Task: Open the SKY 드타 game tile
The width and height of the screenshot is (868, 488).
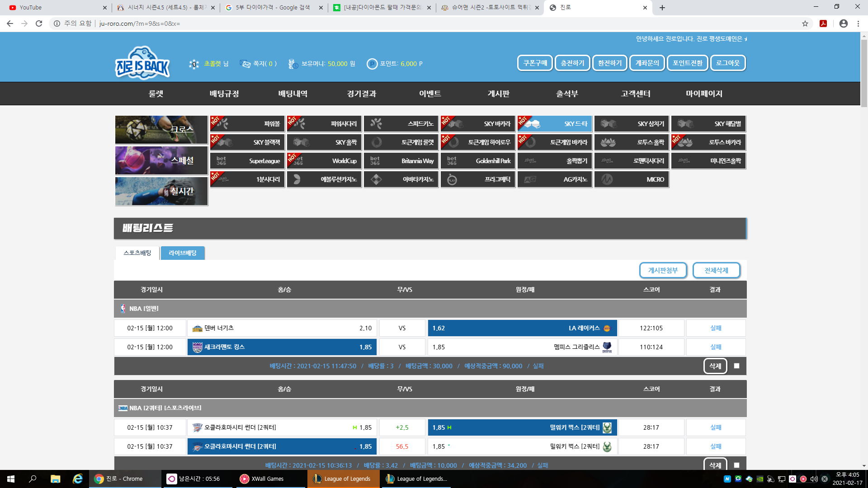Action: tap(555, 124)
